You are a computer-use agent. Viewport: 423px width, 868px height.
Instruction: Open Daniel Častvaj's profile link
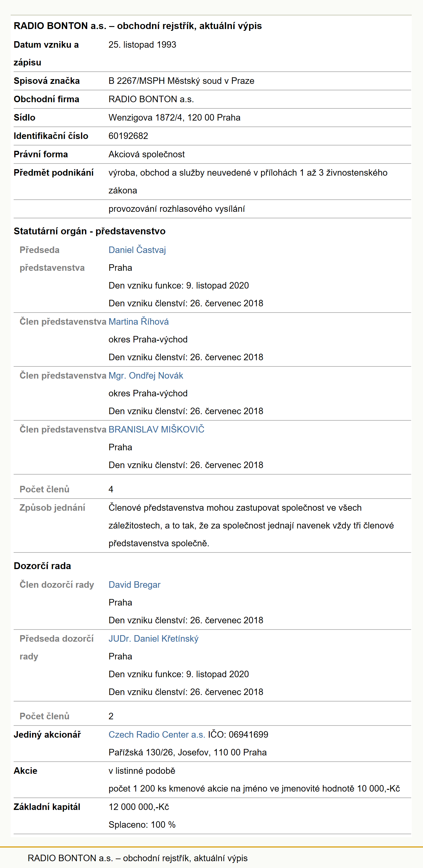coord(137,250)
